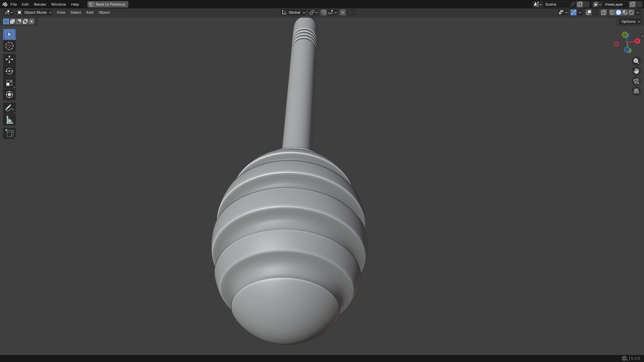Pin the Scene with pushpin icon

click(573, 4)
